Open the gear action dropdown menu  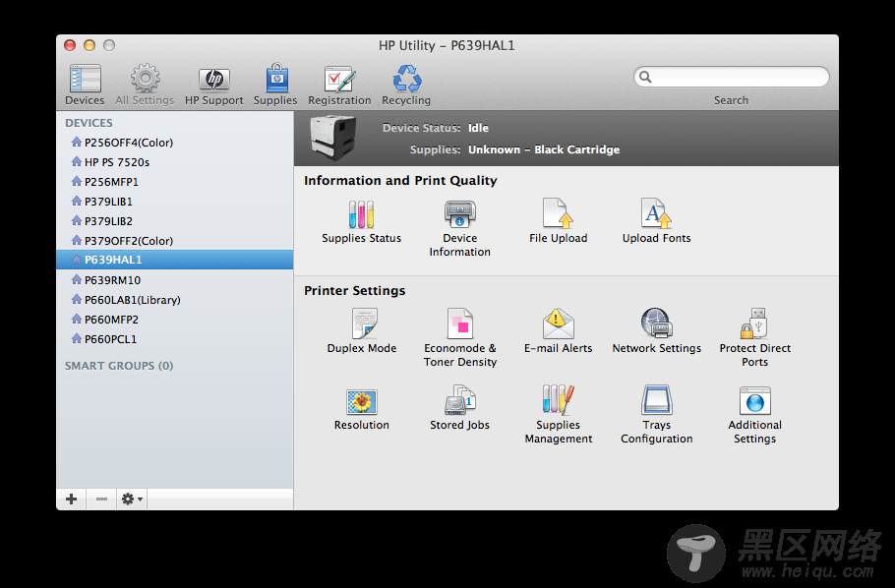[132, 499]
